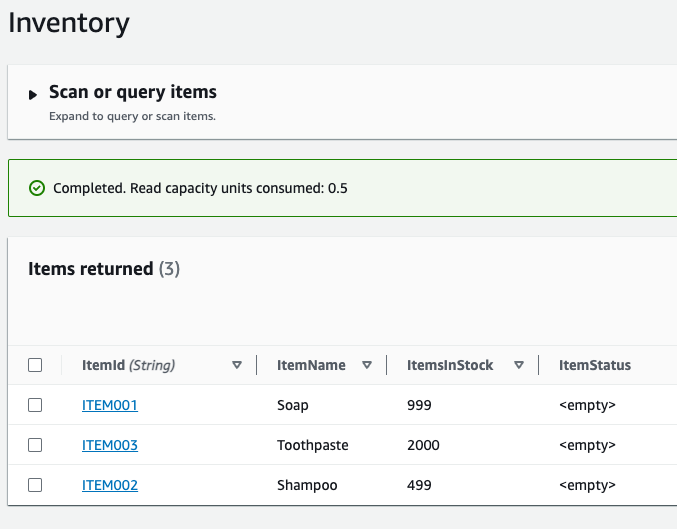Select the checkbox for ITEM001
Screen dimensions: 677x529
click(35, 405)
